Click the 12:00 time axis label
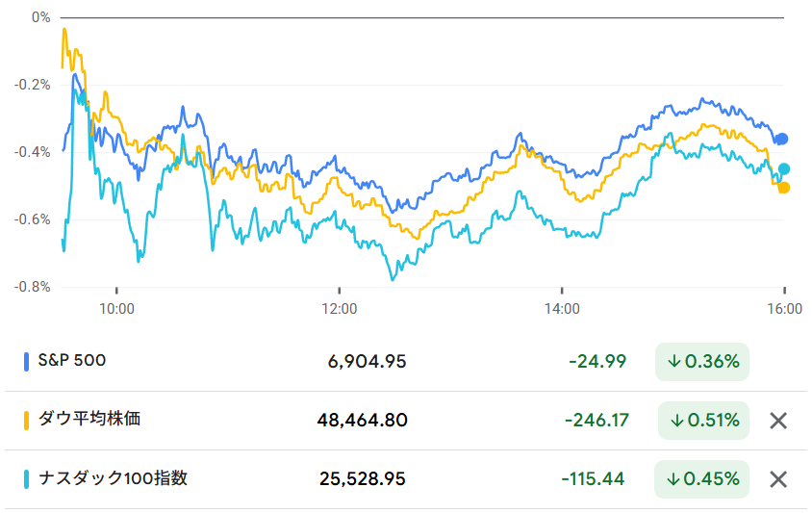Image resolution: width=812 pixels, height=513 pixels. 339,309
